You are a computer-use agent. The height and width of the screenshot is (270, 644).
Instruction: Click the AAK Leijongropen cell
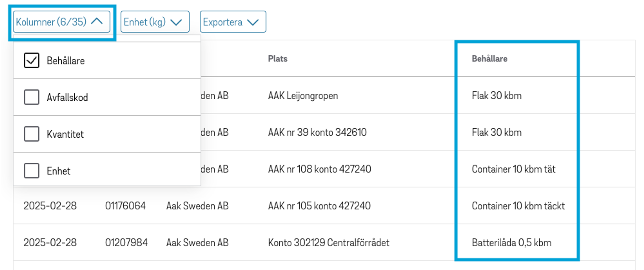[303, 96]
